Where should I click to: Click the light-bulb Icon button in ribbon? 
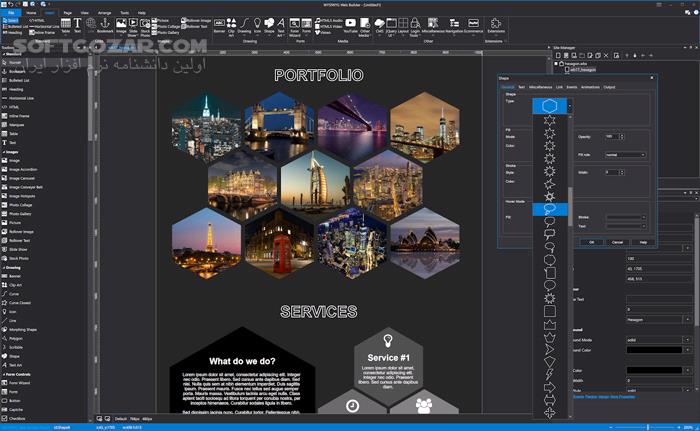coord(257,26)
